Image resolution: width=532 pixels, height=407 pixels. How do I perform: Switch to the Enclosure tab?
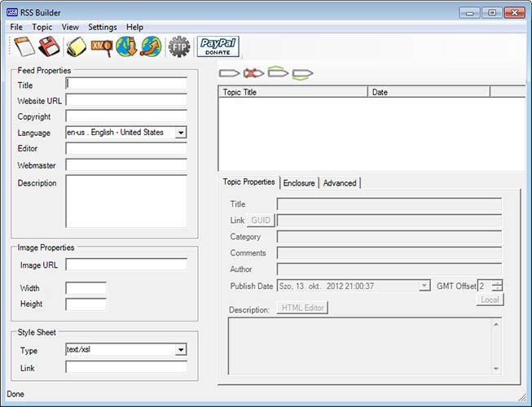[299, 183]
